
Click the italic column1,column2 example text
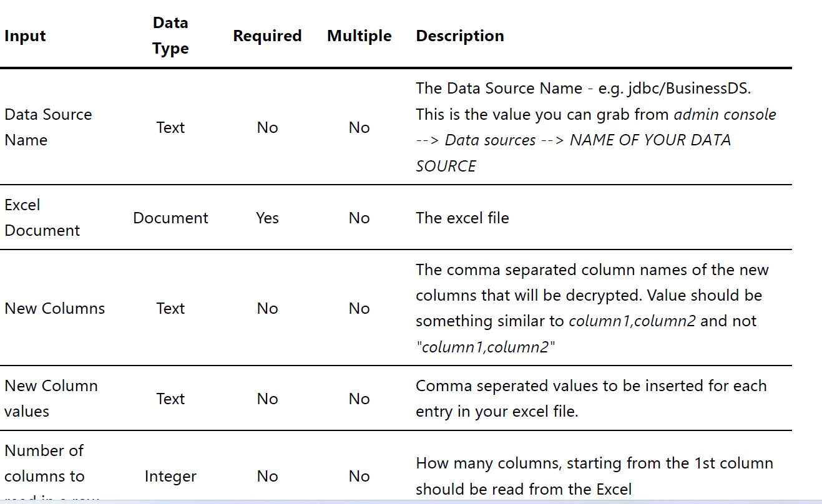coord(632,321)
